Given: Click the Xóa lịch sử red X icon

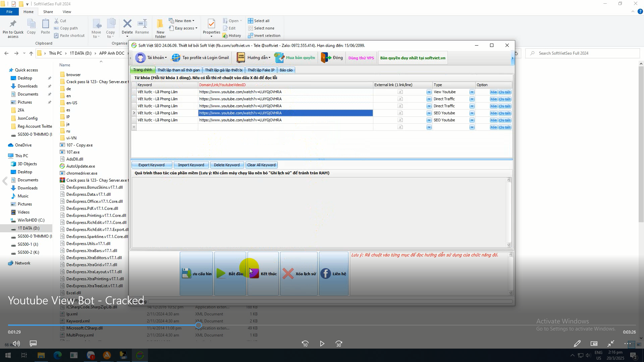Looking at the screenshot, I should pos(288,274).
